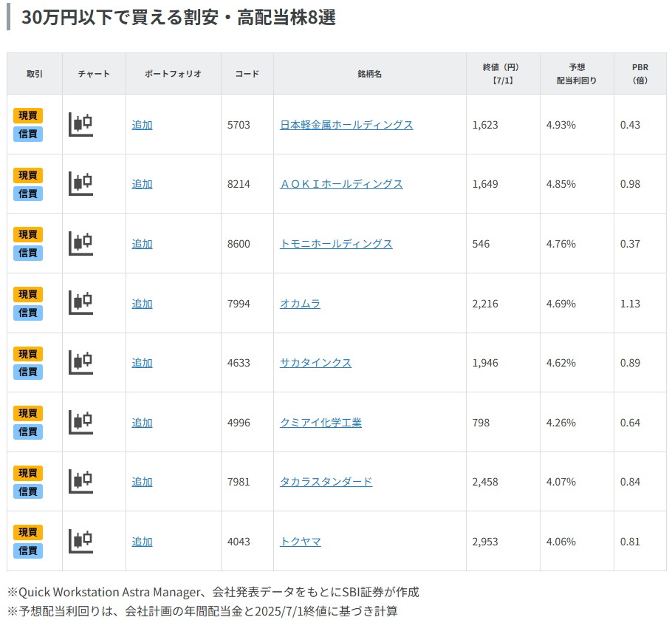Viewport: 672px width, 620px height.
Task: Click 現買 button for サカタインクス
Action: (28, 354)
